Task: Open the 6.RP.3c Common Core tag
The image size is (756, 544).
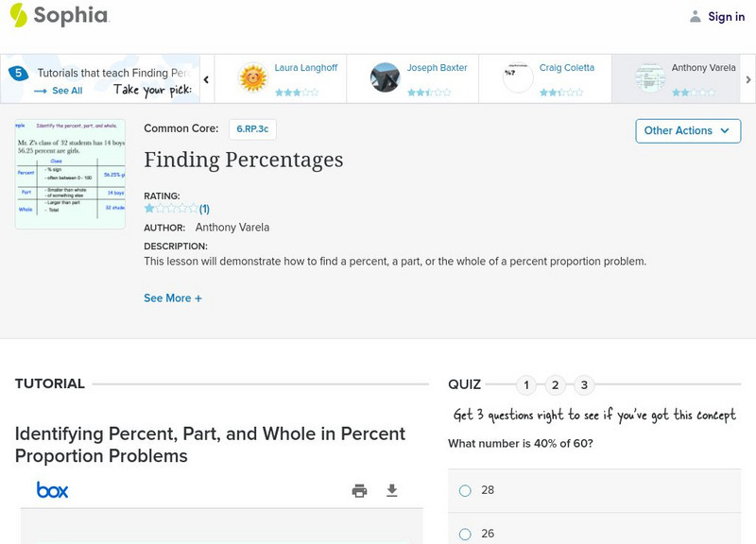Action: coord(252,129)
